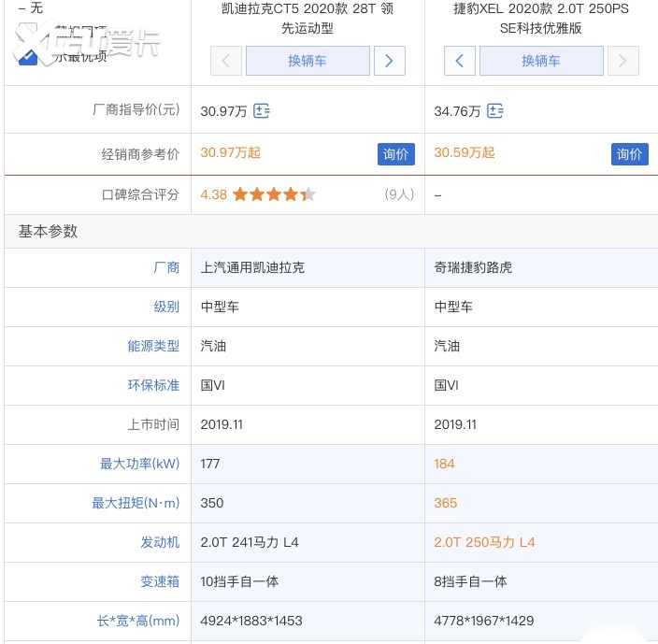Click next arrow for Jaguar XEL column
The width and height of the screenshot is (658, 644).
pyautogui.click(x=623, y=61)
